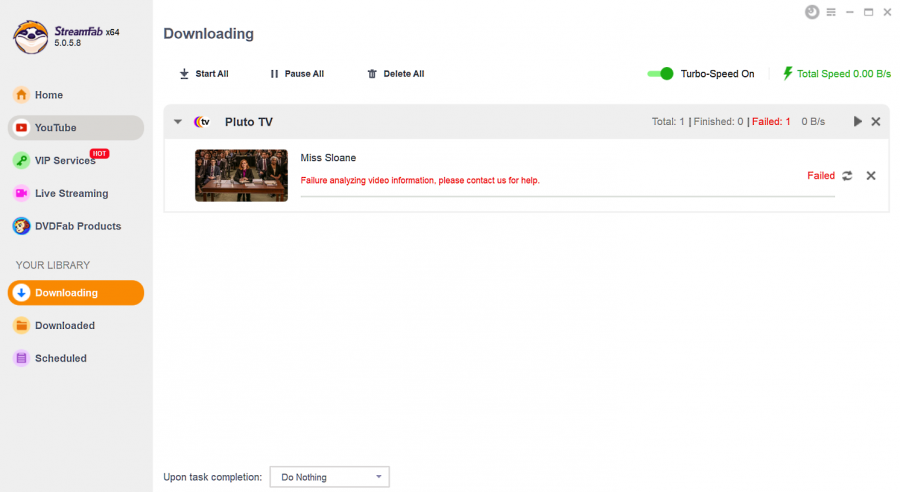Click the red Failed status label
Image resolution: width=900 pixels, height=492 pixels.
coord(821,176)
